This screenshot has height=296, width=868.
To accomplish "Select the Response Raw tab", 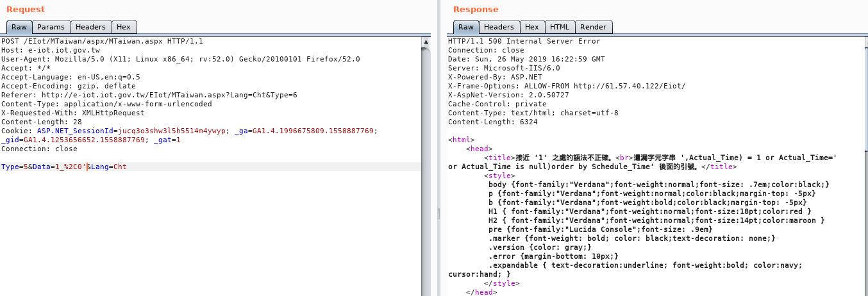I will [466, 27].
